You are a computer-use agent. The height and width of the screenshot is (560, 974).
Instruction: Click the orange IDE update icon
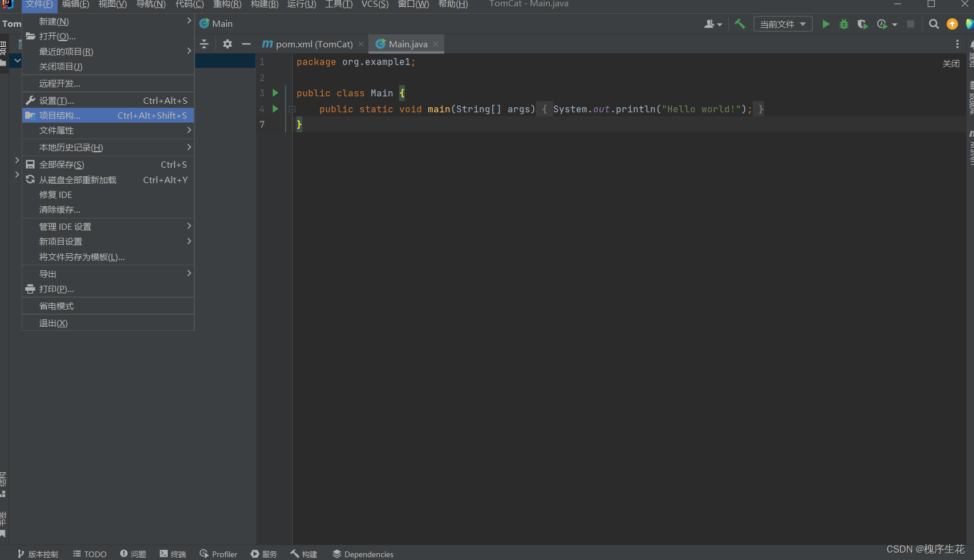[x=952, y=24]
